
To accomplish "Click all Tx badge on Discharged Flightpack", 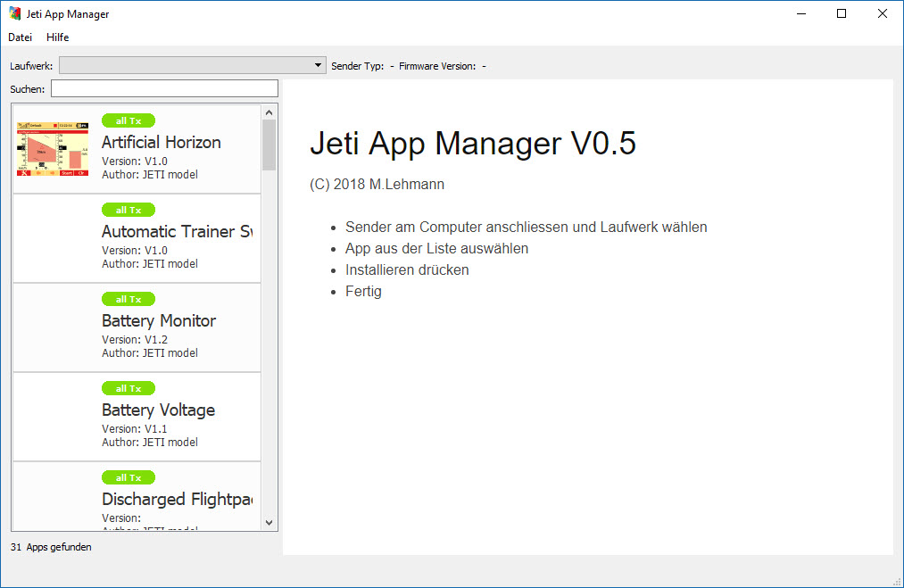I will pos(129,478).
